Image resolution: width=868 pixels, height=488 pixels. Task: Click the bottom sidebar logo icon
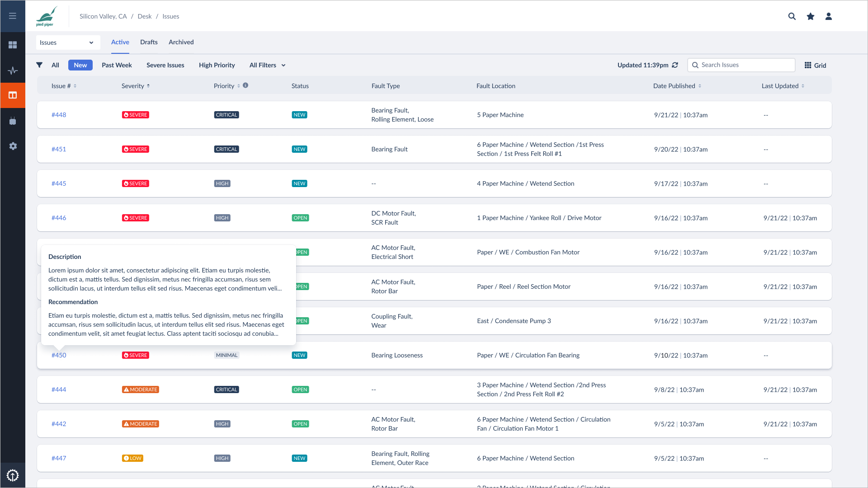click(13, 475)
